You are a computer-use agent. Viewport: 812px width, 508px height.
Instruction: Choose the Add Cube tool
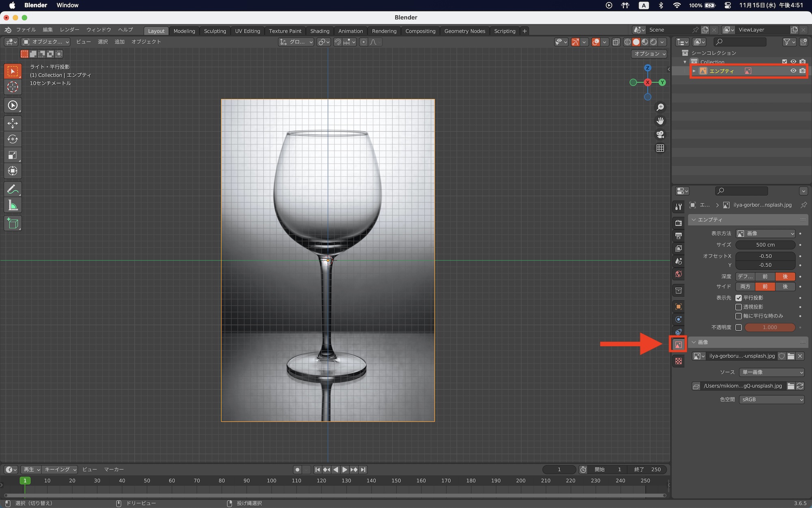click(13, 224)
